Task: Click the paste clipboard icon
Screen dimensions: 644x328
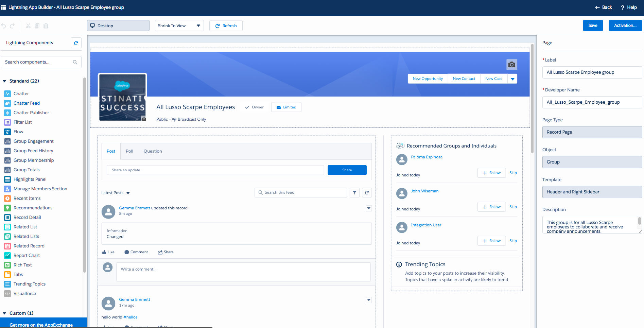Action: [x=46, y=26]
